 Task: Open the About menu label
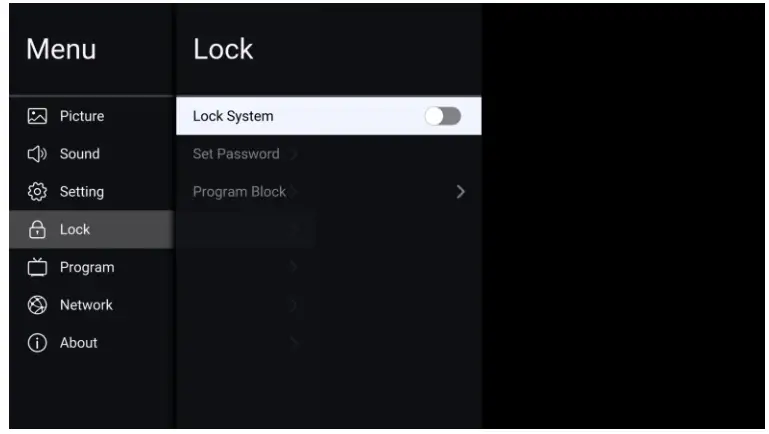coord(78,343)
